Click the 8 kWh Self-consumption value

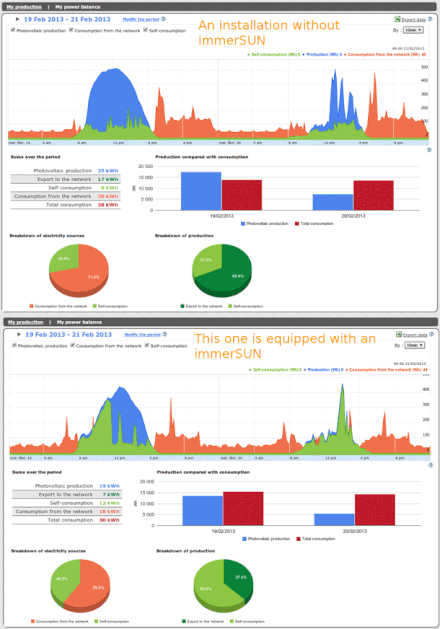point(109,188)
